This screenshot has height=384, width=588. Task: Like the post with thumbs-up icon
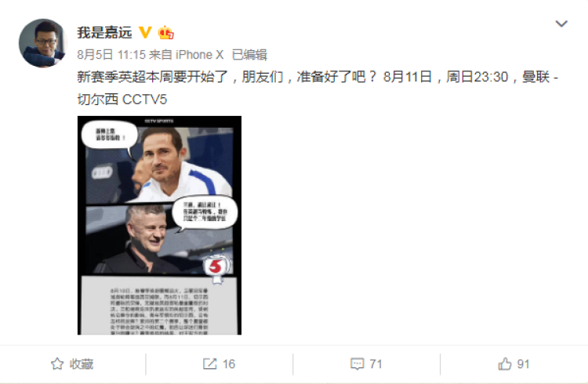505,364
